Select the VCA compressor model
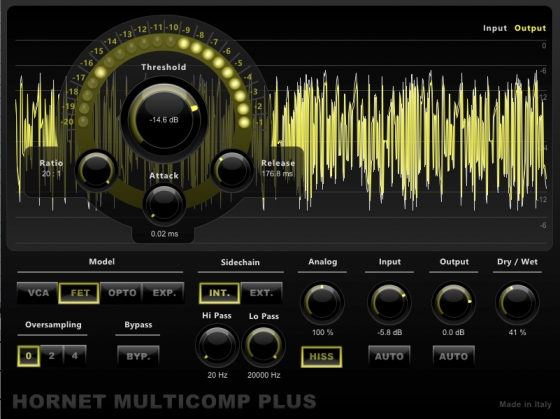Viewport: 560px width, 419px height. tap(38, 293)
